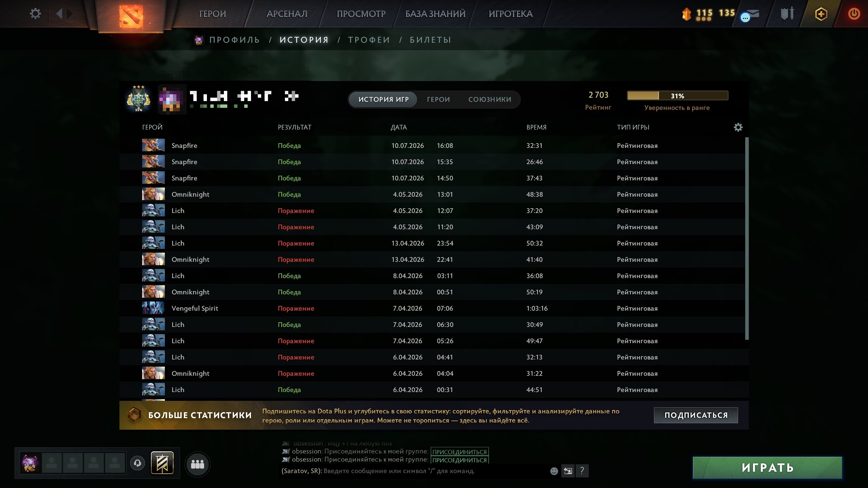The width and height of the screenshot is (868, 488).
Task: Click the small profile icon beside ПРОФИЛЬ
Action: (199, 40)
